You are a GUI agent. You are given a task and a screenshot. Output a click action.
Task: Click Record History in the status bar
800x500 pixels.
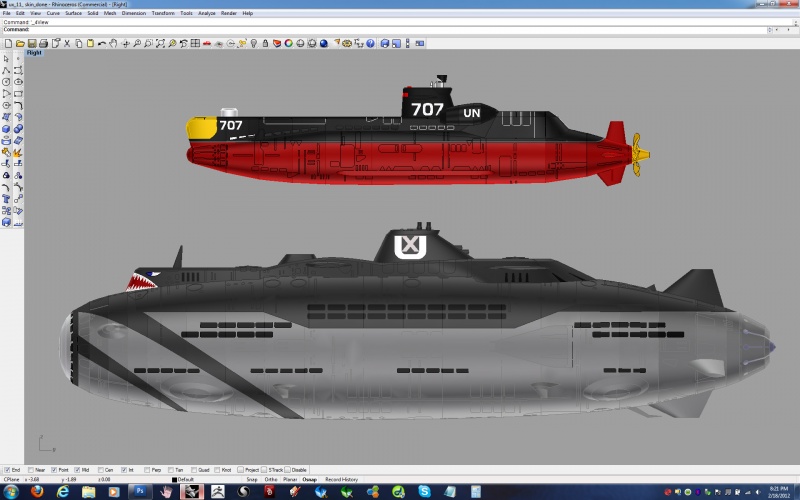341,480
